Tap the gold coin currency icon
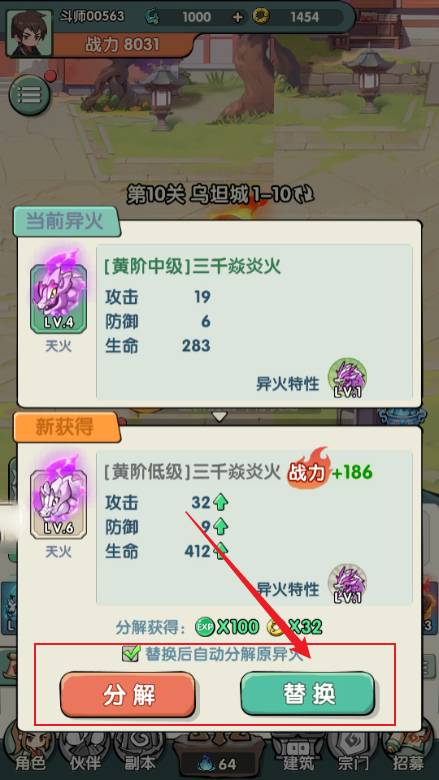 point(261,17)
